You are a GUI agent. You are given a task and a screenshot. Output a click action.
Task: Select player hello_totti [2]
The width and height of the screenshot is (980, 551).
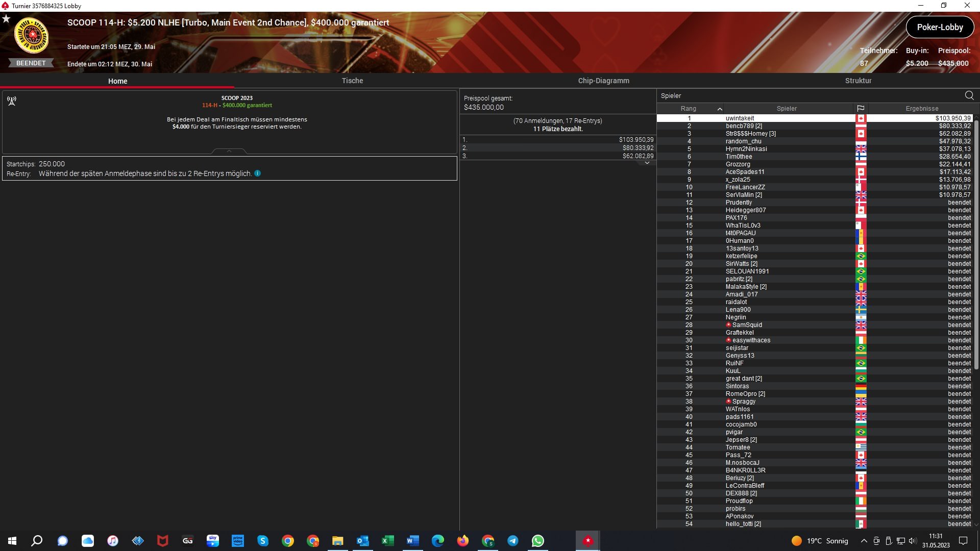coord(815,523)
